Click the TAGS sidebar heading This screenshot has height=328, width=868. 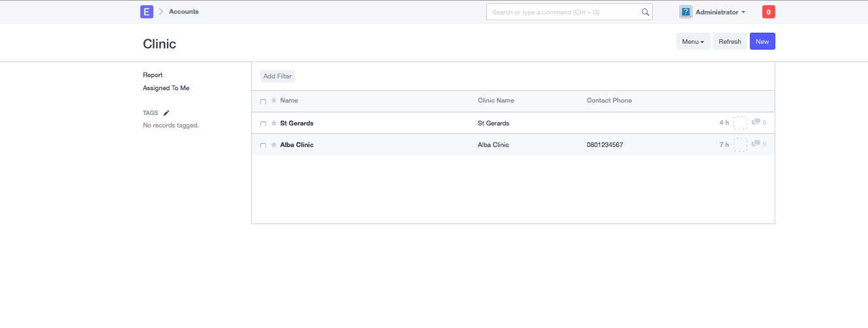pyautogui.click(x=150, y=113)
